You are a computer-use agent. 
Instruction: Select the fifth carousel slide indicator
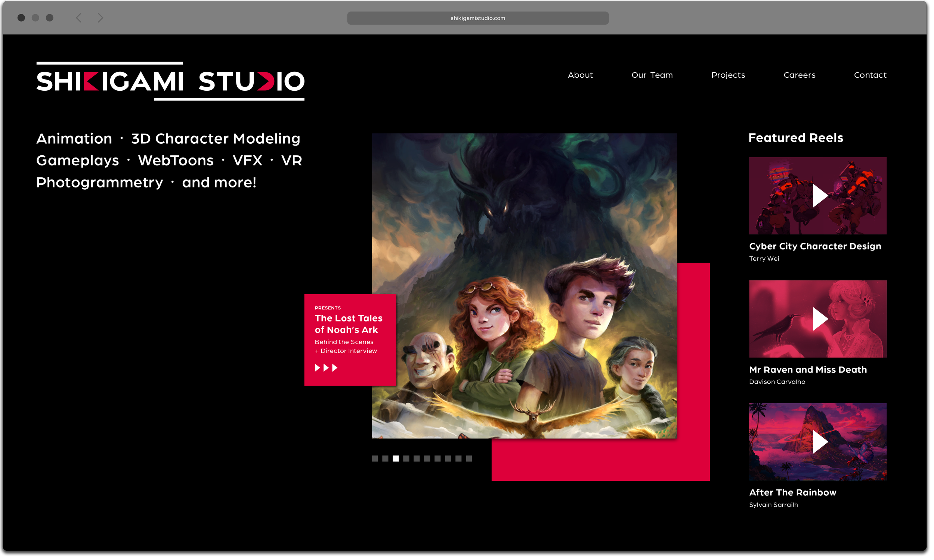[x=417, y=458]
